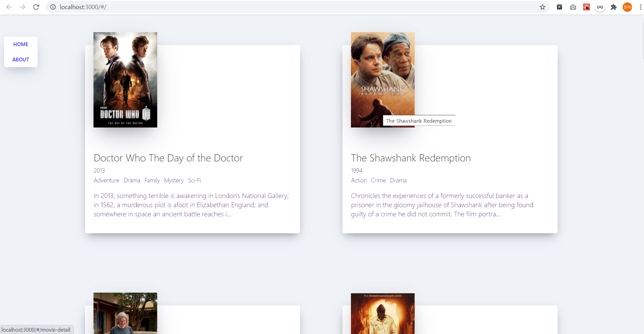Open the camera screenshot extension
The width and height of the screenshot is (644, 334).
[573, 7]
